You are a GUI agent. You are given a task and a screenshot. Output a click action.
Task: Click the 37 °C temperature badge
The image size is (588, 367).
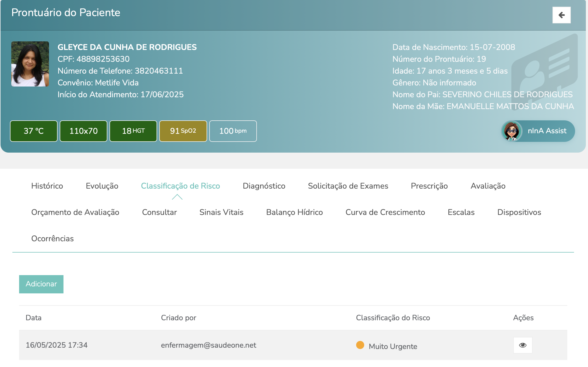34,131
